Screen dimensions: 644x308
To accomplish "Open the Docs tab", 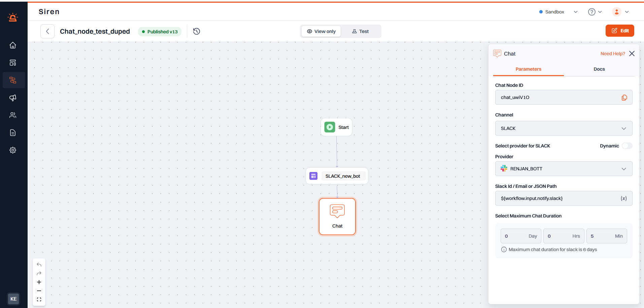I will pos(599,69).
